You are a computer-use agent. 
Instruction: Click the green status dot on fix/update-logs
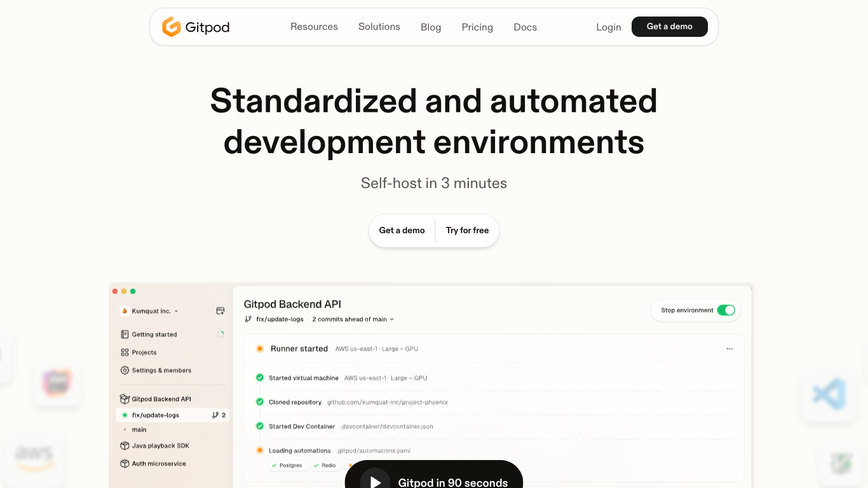coord(125,415)
